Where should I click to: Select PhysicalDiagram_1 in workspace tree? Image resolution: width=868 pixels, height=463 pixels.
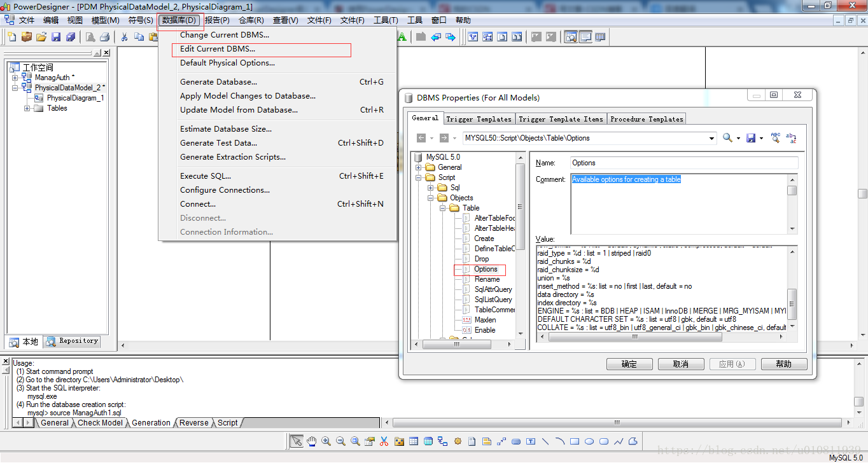click(75, 98)
